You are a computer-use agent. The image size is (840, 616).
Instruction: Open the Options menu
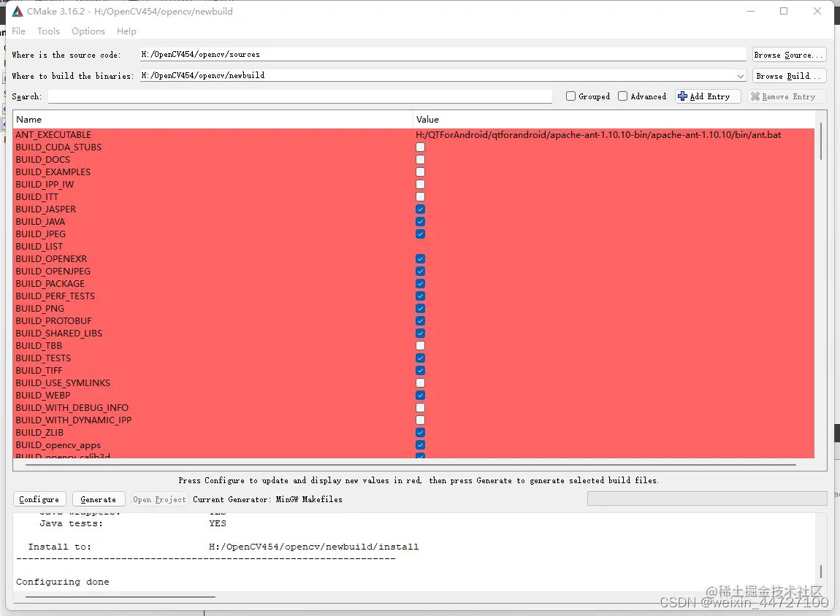tap(88, 31)
